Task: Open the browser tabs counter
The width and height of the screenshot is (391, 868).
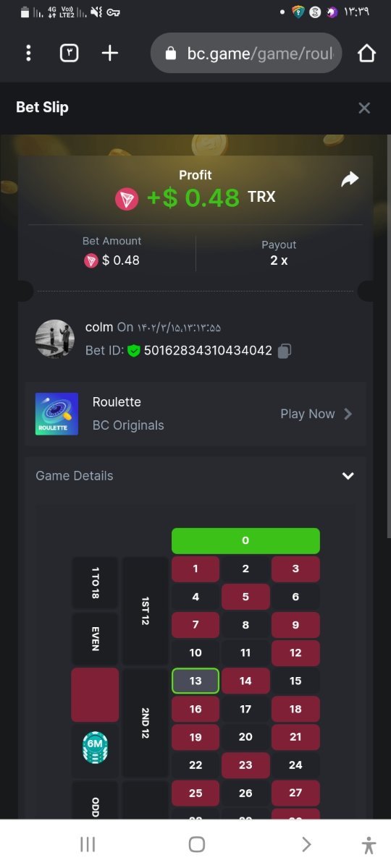Action: (x=69, y=53)
